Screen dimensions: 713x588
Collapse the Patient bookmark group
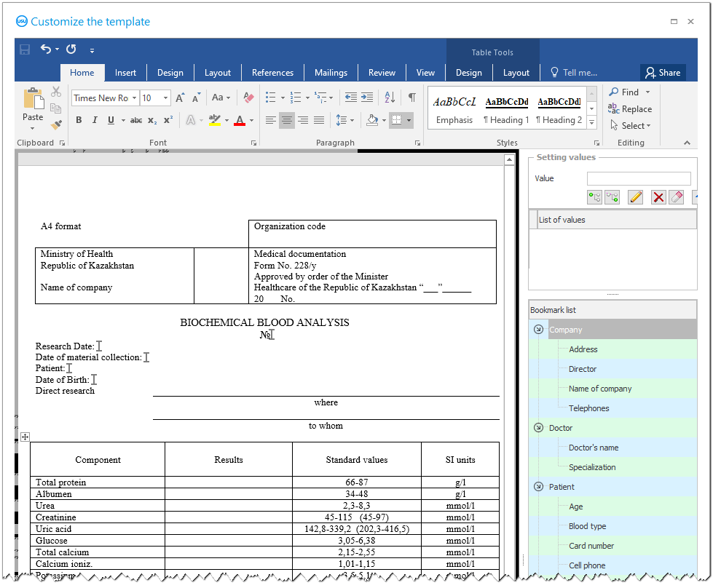pyautogui.click(x=538, y=487)
